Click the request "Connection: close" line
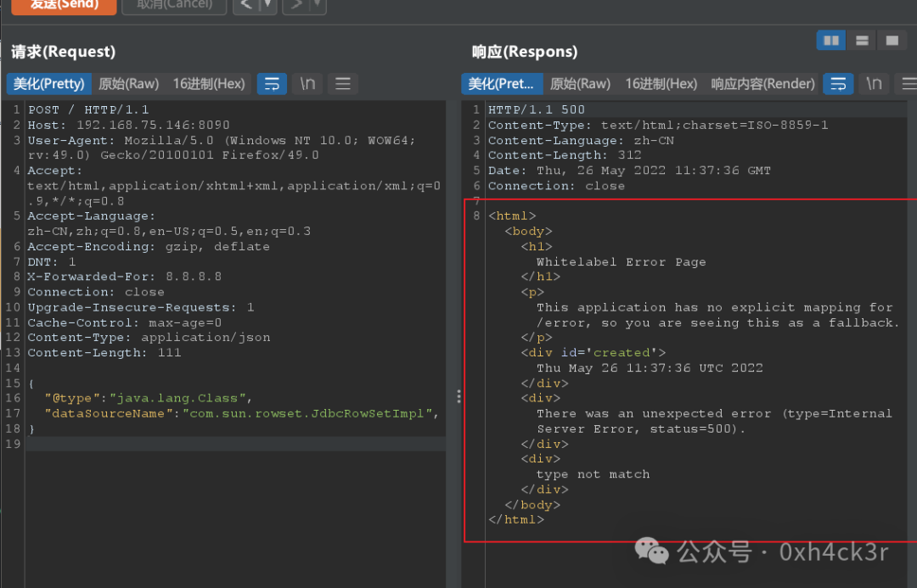The image size is (917, 588). [x=96, y=292]
